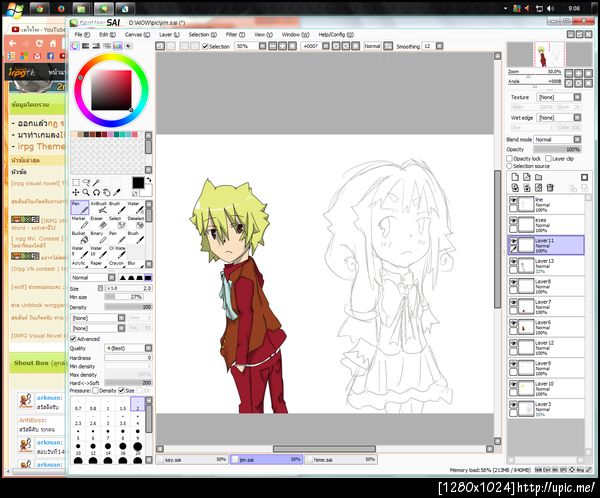This screenshot has height=498, width=600.
Task: Open the Canvas menu
Action: [137, 34]
